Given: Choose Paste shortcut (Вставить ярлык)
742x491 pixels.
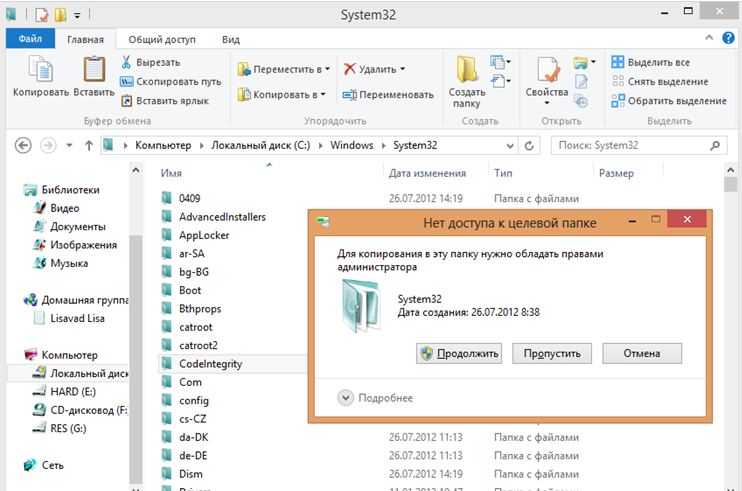Looking at the screenshot, I should (165, 101).
